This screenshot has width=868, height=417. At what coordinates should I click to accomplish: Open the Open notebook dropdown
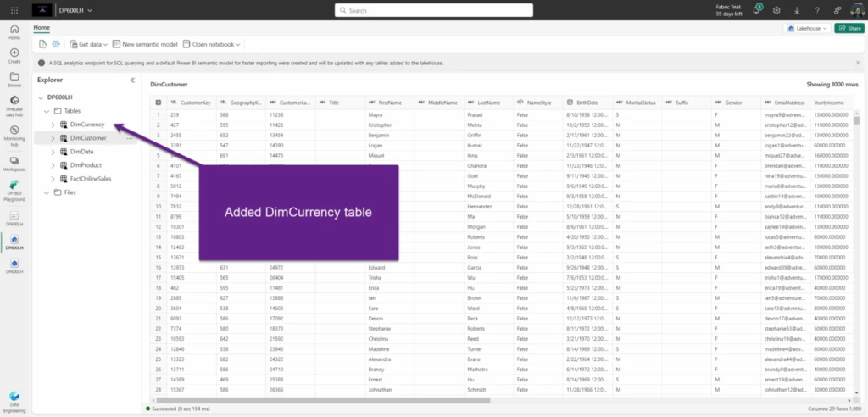pos(211,44)
